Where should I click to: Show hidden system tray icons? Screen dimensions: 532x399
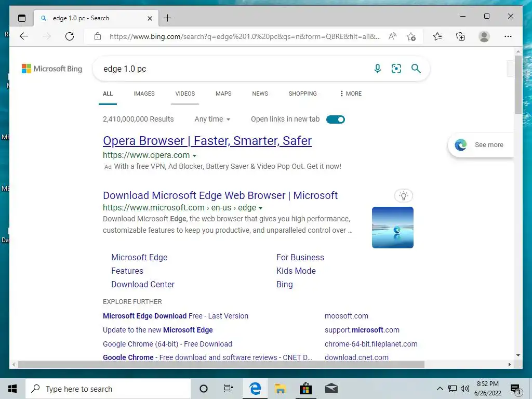[440, 389]
